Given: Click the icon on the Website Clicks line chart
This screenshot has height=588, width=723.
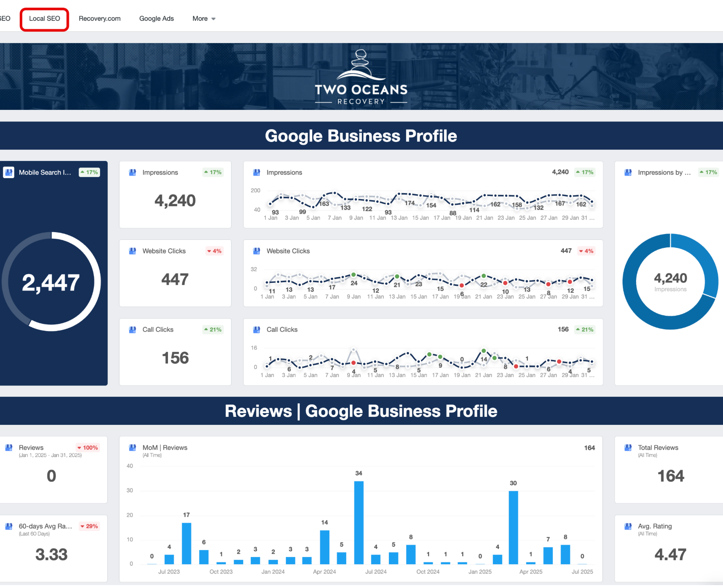Looking at the screenshot, I should click(257, 251).
